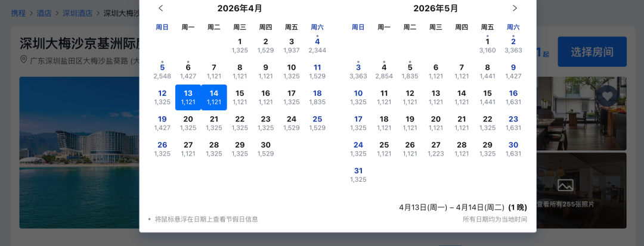Go to previous month in calendar
Image resolution: width=644 pixels, height=246 pixels.
(x=160, y=8)
